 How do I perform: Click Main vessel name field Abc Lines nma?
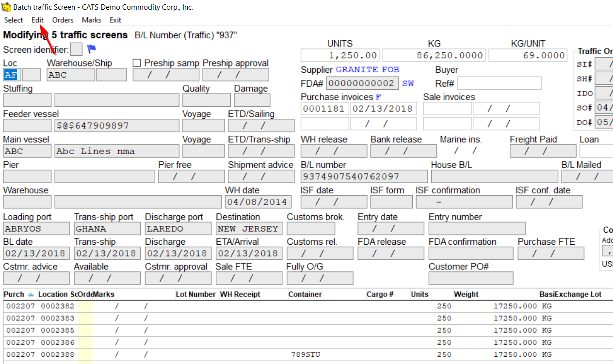(117, 151)
